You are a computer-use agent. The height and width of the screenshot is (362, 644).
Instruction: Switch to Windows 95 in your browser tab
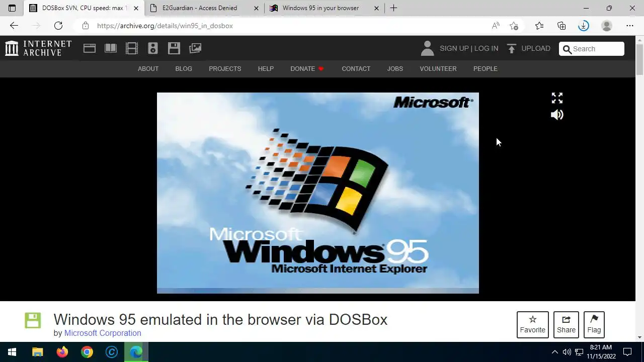324,8
